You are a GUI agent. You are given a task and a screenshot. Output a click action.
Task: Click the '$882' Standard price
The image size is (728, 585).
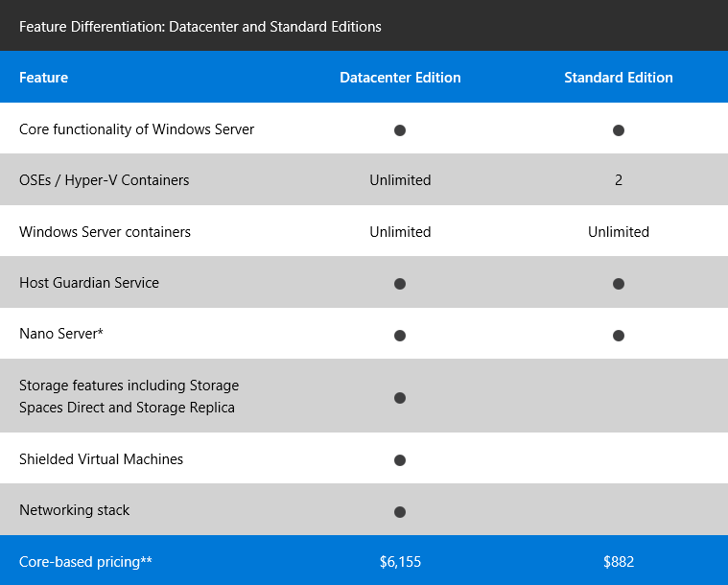click(619, 562)
